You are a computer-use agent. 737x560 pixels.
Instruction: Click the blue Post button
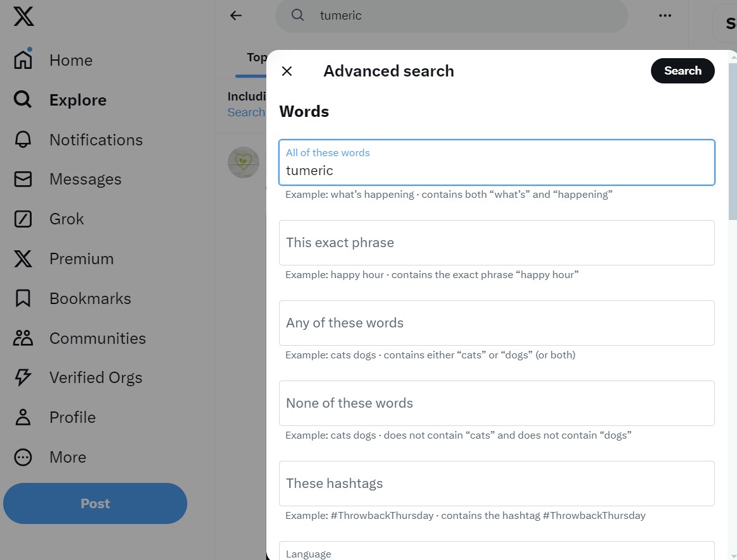95,504
